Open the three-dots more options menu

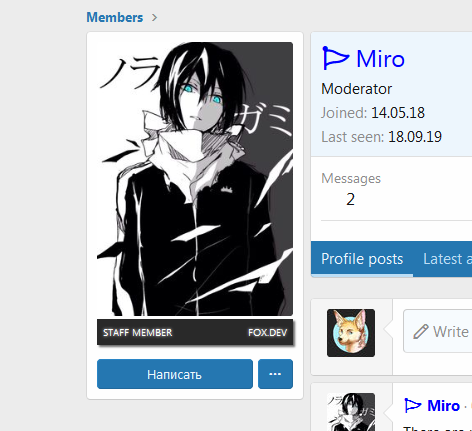click(x=275, y=374)
